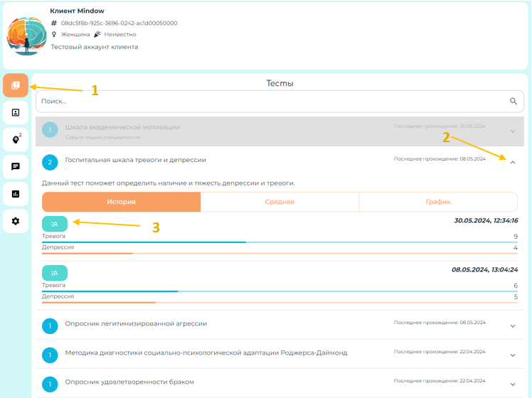
Task: Open the statistics chart sidebar icon
Action: click(16, 193)
